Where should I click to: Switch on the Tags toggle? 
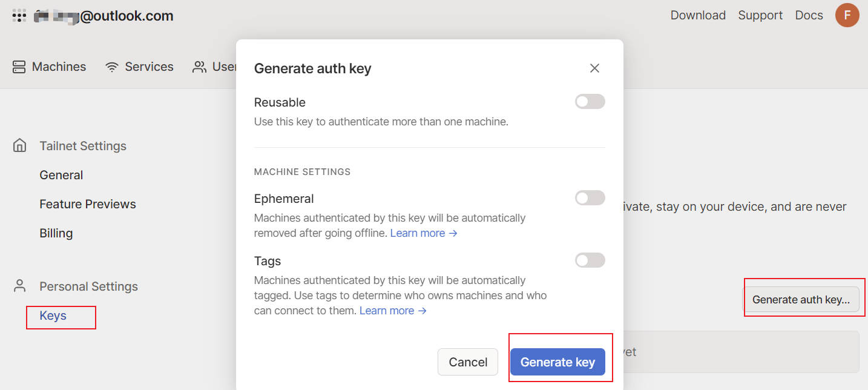590,260
